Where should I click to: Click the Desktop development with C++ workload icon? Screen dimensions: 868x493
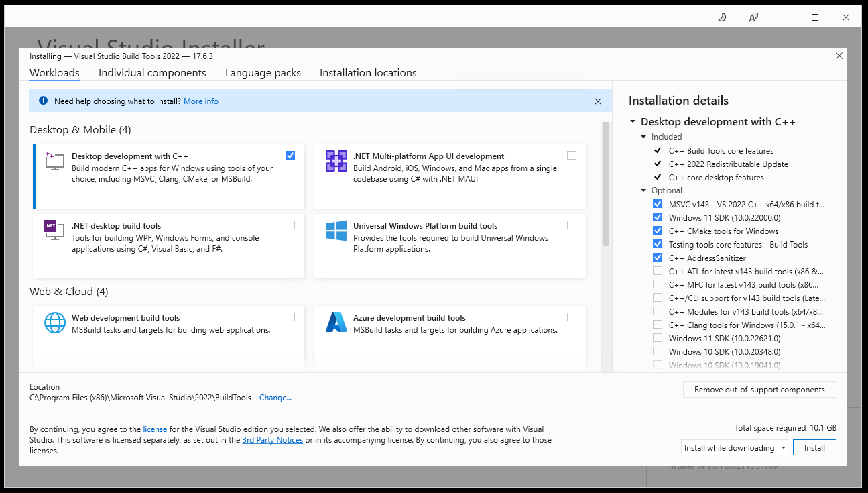pyautogui.click(x=54, y=162)
